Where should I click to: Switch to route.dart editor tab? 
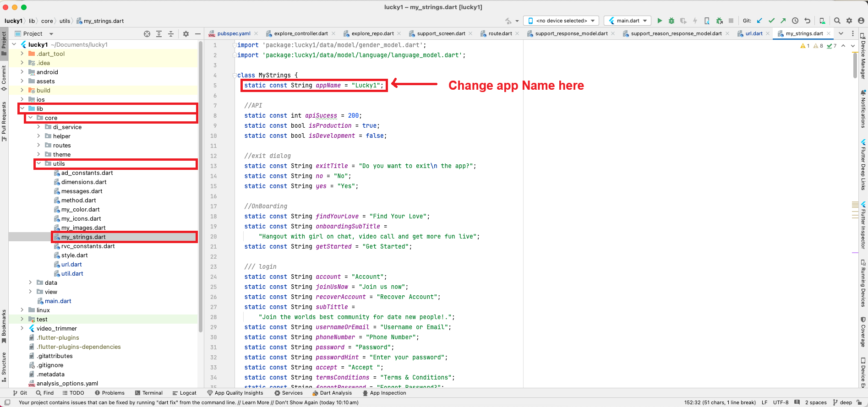click(500, 33)
